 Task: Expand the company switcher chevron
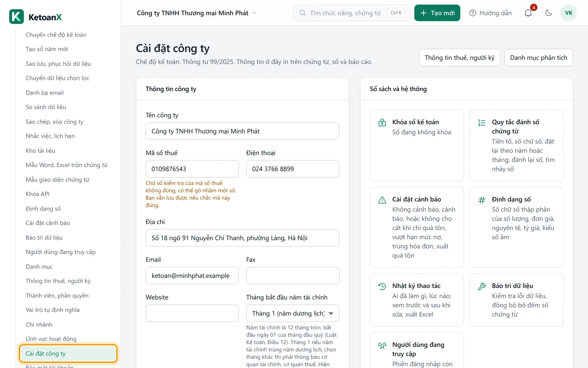tap(254, 13)
